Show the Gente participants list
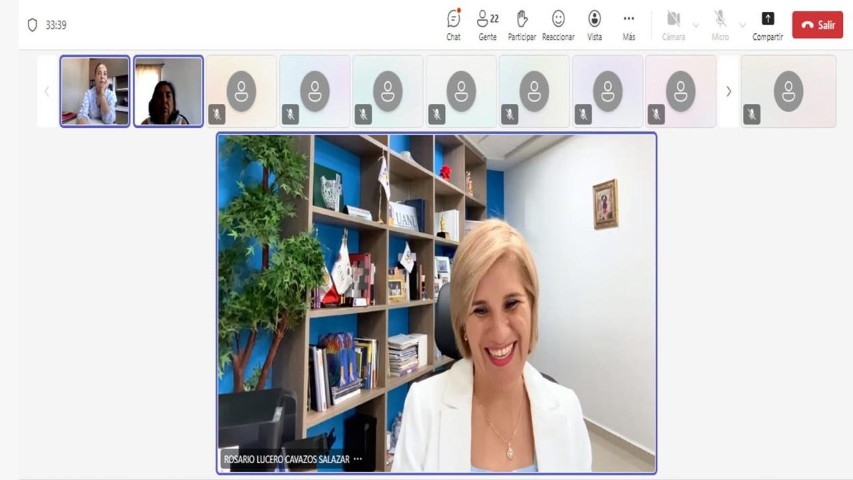853x480 pixels. point(487,25)
